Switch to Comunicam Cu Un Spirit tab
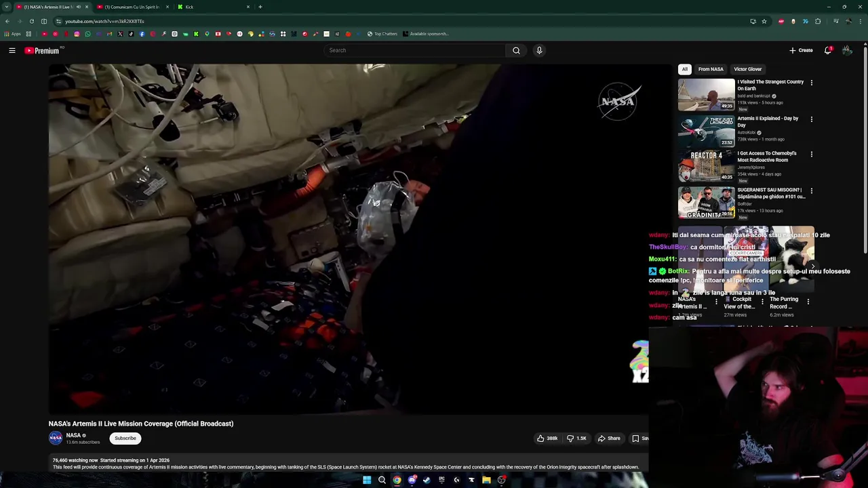This screenshot has height=488, width=868. pyautogui.click(x=133, y=7)
